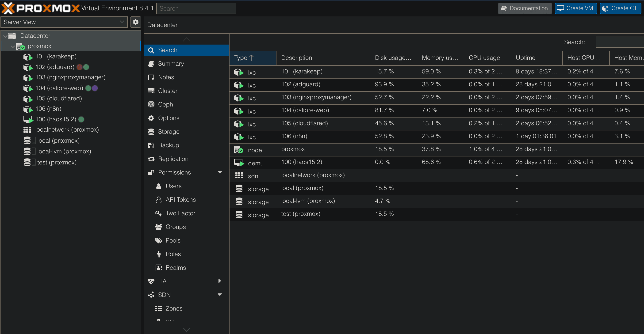Screen dimensions: 644x334
Task: Sort by Disk usage column header
Action: click(x=394, y=58)
